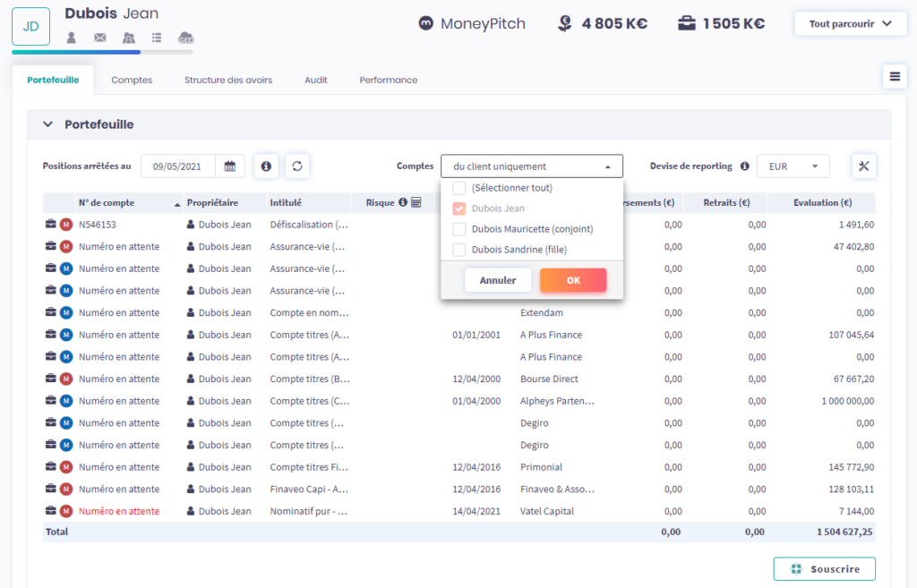
Task: Click the refresh positions icon
Action: point(297,166)
